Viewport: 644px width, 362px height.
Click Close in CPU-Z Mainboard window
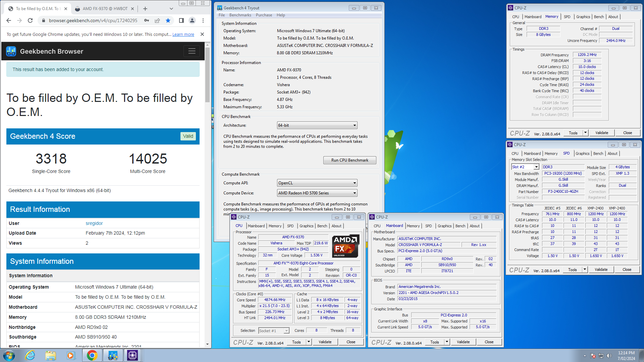tap(489, 342)
